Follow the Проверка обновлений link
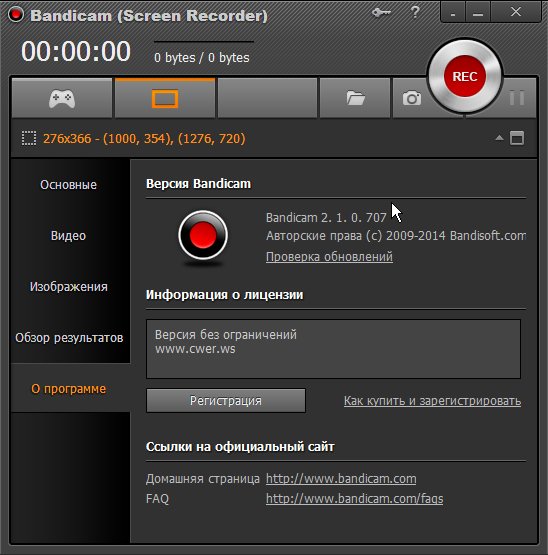Viewport: 548px width, 555px height. click(x=329, y=257)
